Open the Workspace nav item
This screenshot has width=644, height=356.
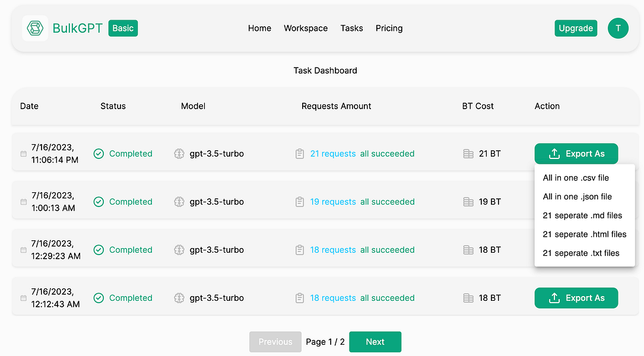click(x=306, y=28)
